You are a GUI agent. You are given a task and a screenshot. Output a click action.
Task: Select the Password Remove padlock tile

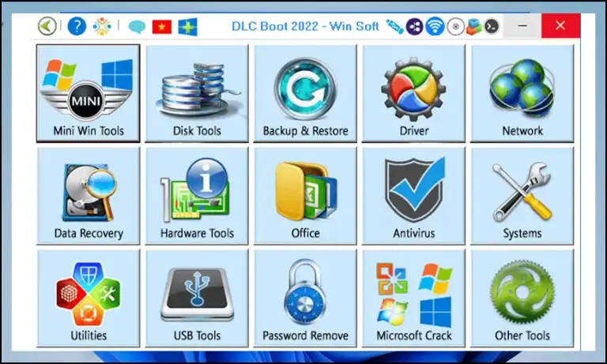click(x=305, y=298)
